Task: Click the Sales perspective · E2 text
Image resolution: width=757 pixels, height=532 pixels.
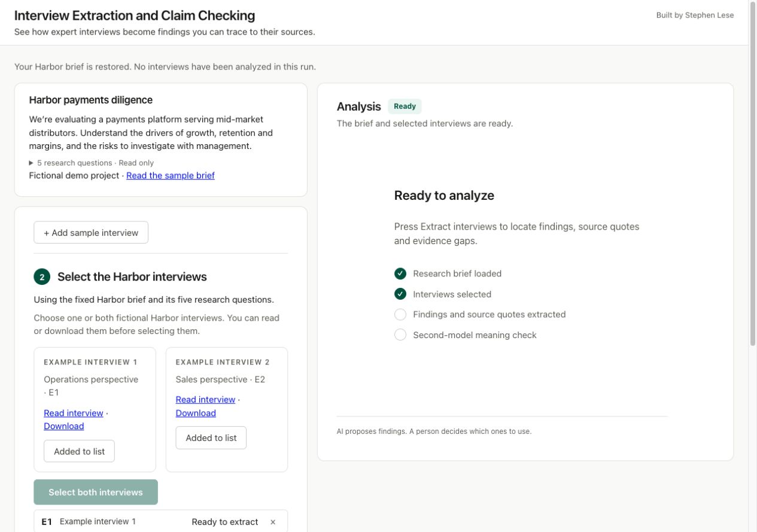Action: (220, 379)
